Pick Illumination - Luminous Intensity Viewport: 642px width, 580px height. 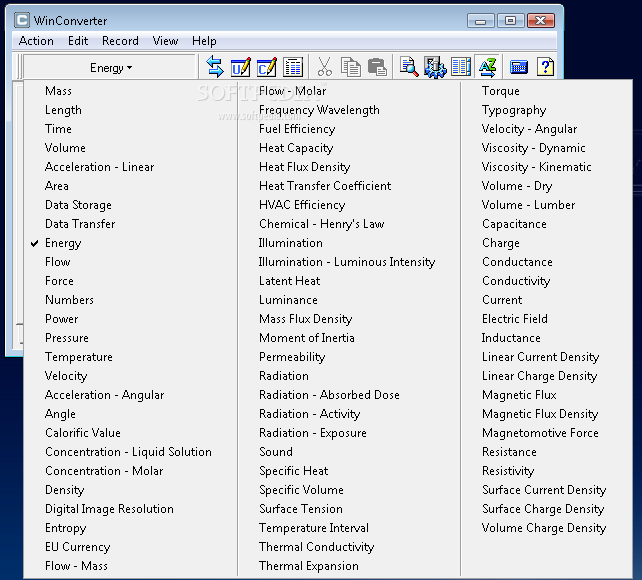[x=349, y=262]
